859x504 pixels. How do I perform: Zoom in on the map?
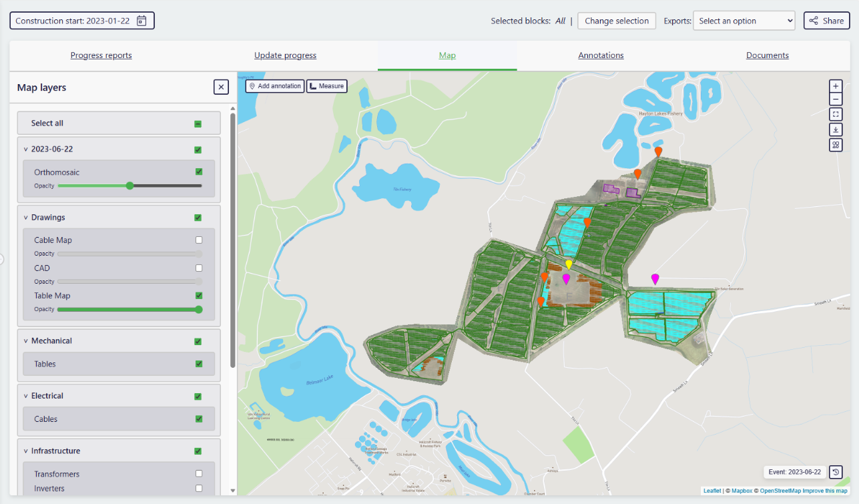pyautogui.click(x=836, y=86)
